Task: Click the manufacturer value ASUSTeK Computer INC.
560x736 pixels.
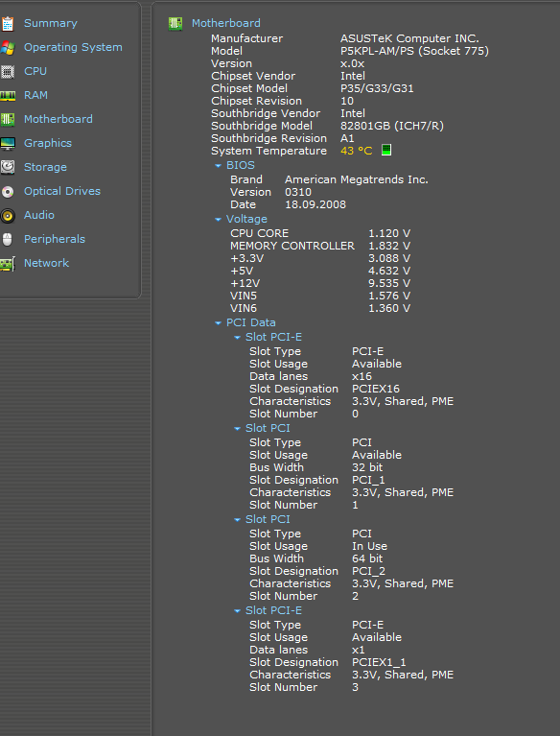Action: tap(409, 38)
